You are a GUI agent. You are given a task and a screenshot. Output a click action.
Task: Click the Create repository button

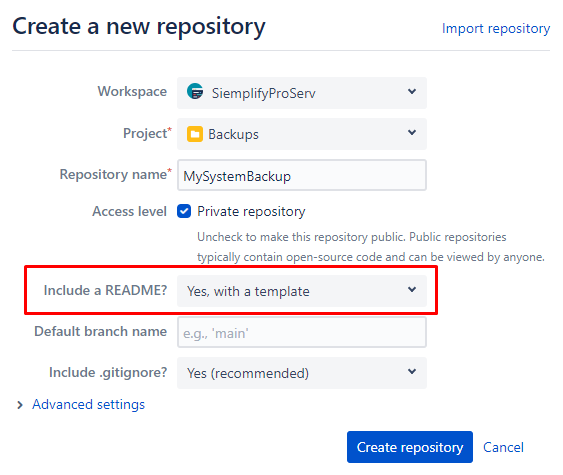[x=410, y=447]
